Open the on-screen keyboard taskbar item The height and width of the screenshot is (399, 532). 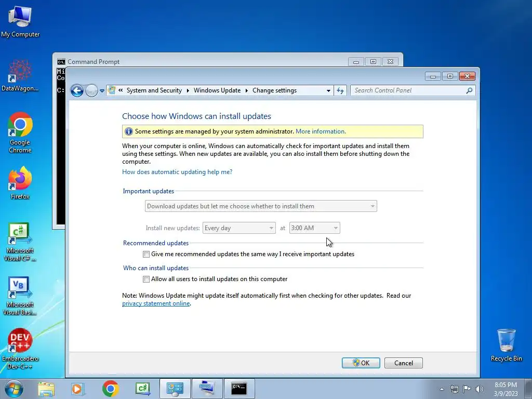coord(207,389)
